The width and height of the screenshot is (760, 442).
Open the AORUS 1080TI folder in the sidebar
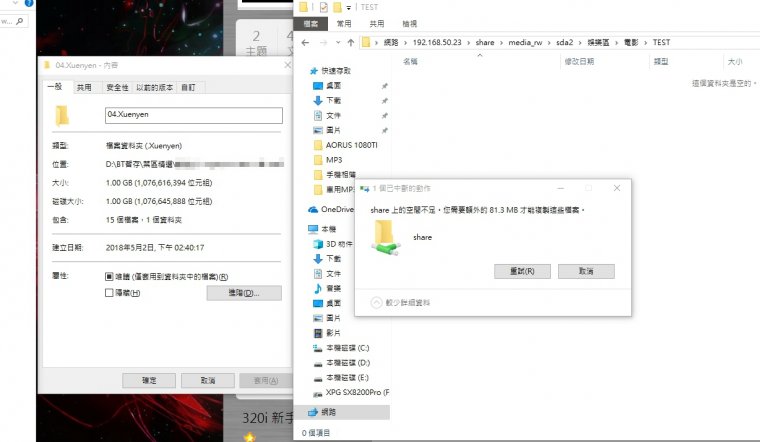pos(351,145)
